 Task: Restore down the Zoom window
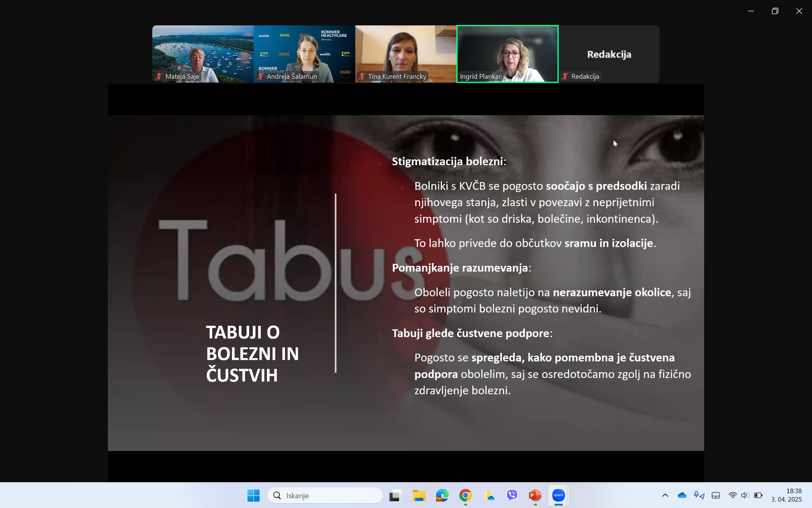775,11
